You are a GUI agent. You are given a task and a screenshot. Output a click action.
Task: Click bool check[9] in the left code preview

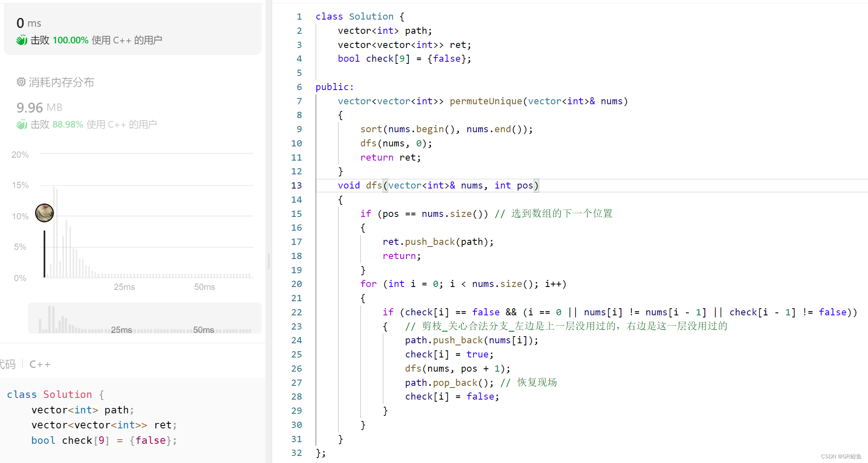[70, 440]
